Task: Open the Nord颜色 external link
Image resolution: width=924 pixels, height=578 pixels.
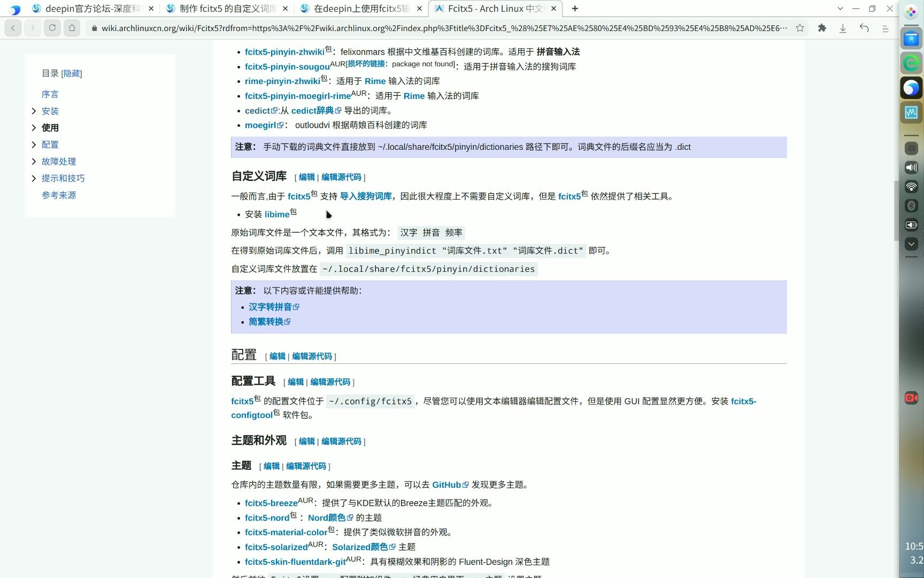Action: tap(330, 518)
